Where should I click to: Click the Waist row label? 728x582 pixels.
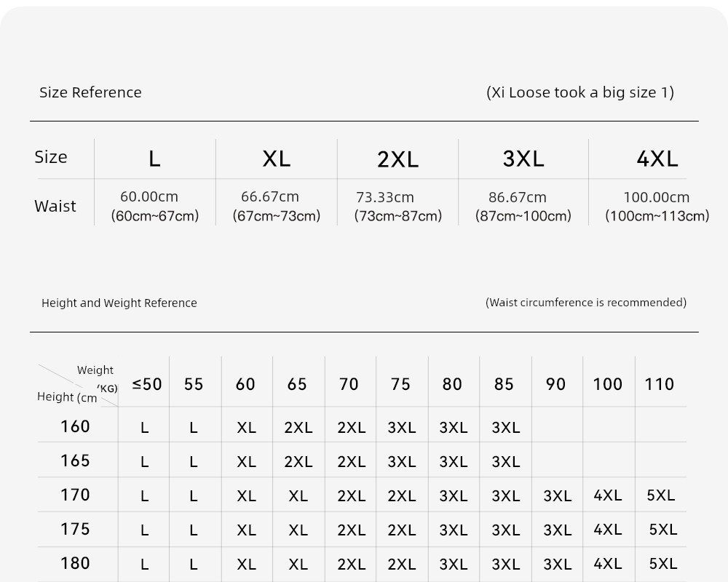[x=55, y=206]
